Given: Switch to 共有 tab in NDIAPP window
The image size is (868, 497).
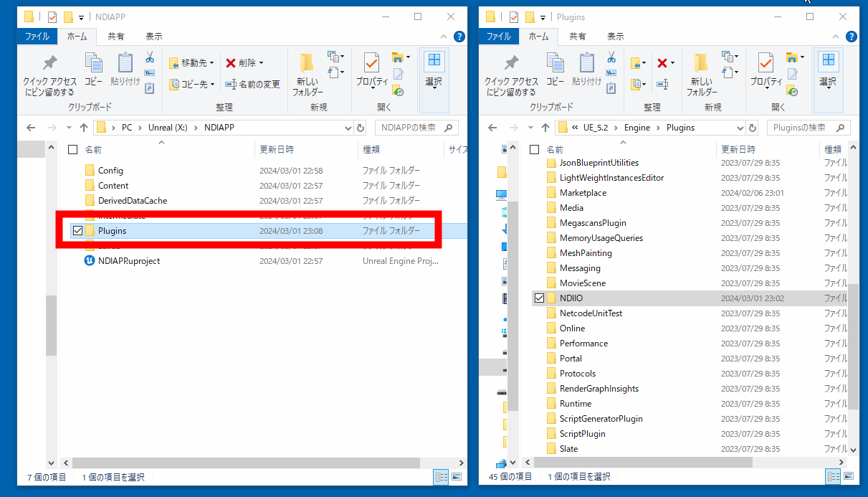Looking at the screenshot, I should (116, 37).
